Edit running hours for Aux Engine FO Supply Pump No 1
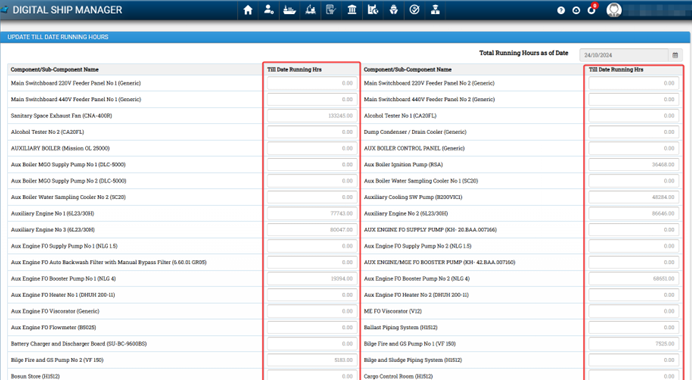 click(x=312, y=246)
